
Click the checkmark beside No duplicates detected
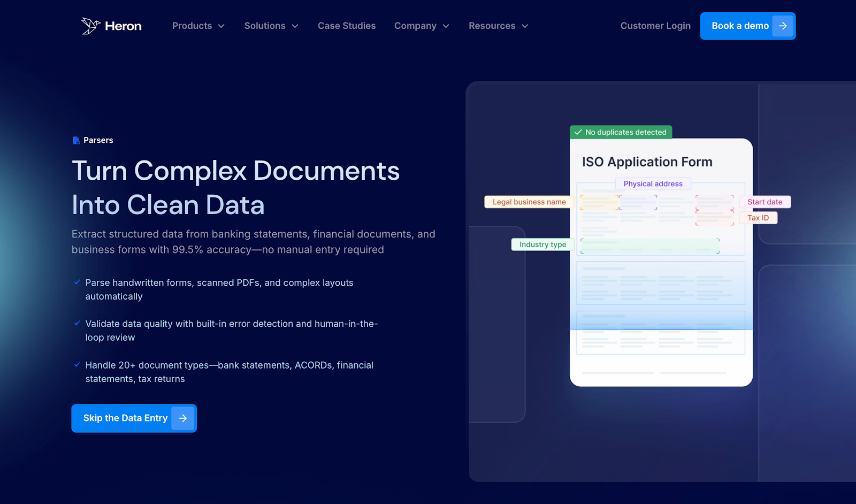click(x=578, y=132)
